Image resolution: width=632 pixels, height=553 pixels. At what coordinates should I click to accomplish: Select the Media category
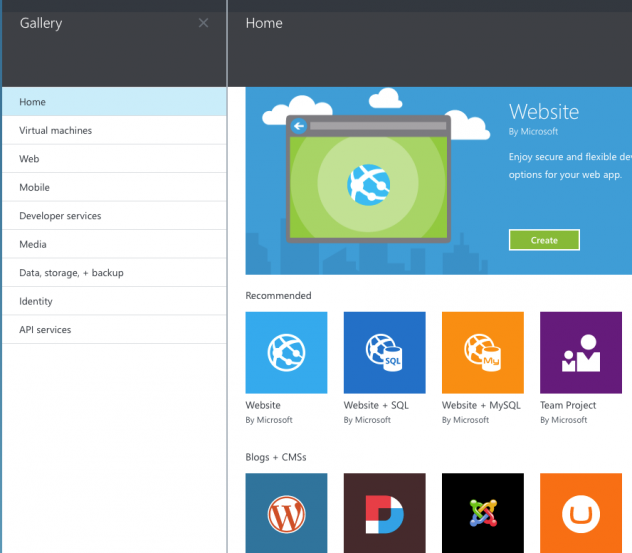tap(114, 244)
